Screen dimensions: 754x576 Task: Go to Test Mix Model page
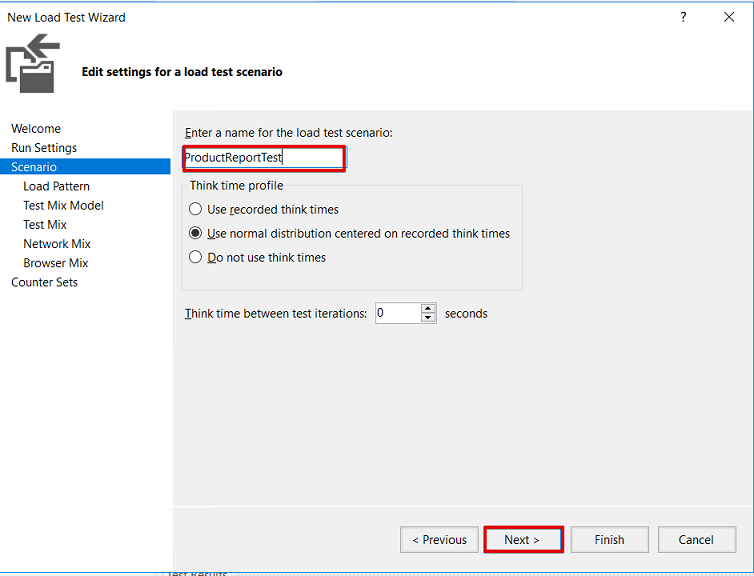tap(63, 205)
